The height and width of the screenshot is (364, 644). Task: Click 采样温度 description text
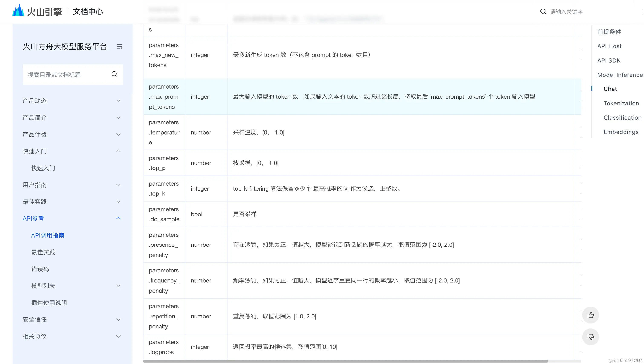(x=259, y=132)
